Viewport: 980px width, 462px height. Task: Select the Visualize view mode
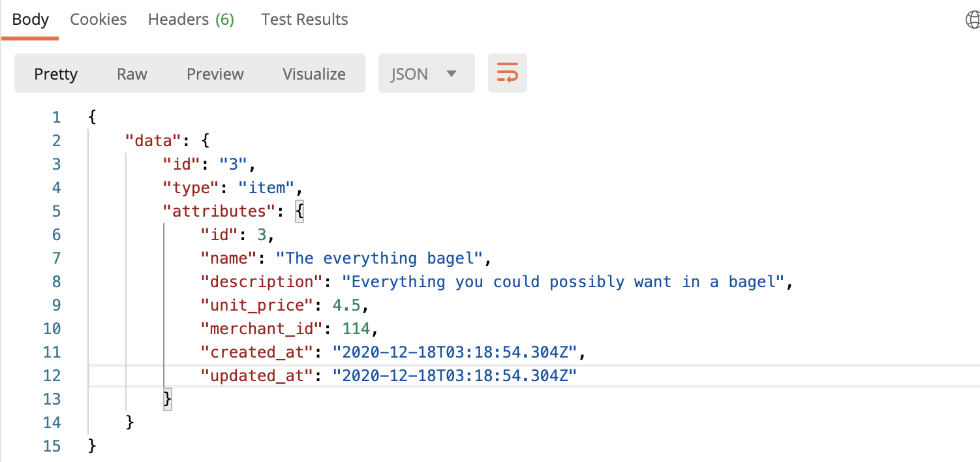(314, 74)
